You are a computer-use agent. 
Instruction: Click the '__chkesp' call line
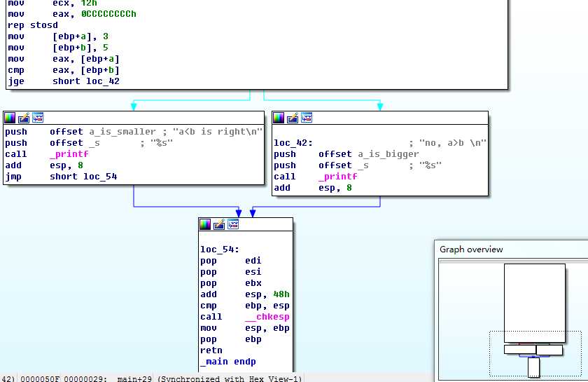[x=245, y=318]
